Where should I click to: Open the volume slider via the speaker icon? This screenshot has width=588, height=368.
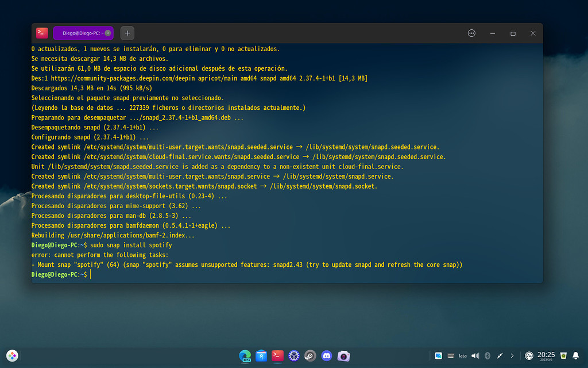[474, 355]
